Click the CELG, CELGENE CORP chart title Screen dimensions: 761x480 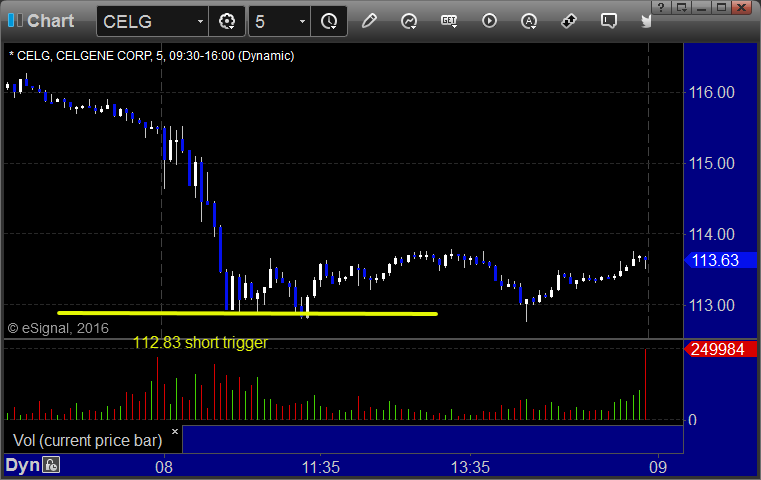pyautogui.click(x=151, y=56)
